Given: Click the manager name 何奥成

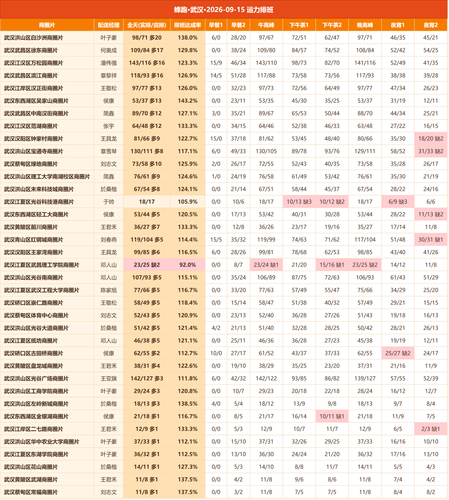Looking at the screenshot, I should 109,50.
